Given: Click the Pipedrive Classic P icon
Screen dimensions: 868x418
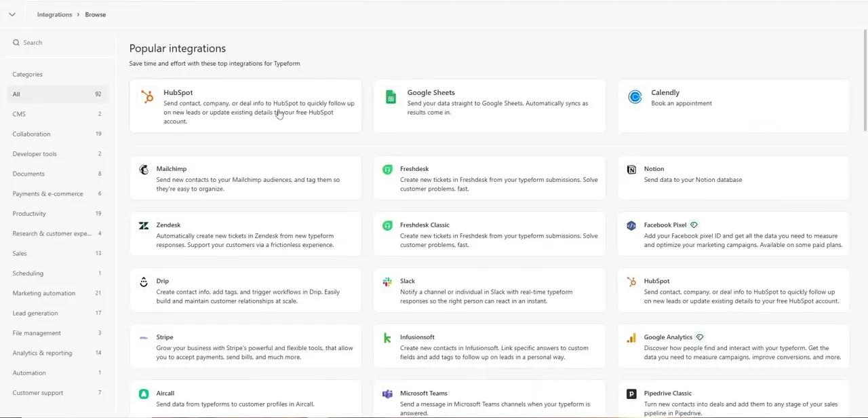Looking at the screenshot, I should (631, 394).
